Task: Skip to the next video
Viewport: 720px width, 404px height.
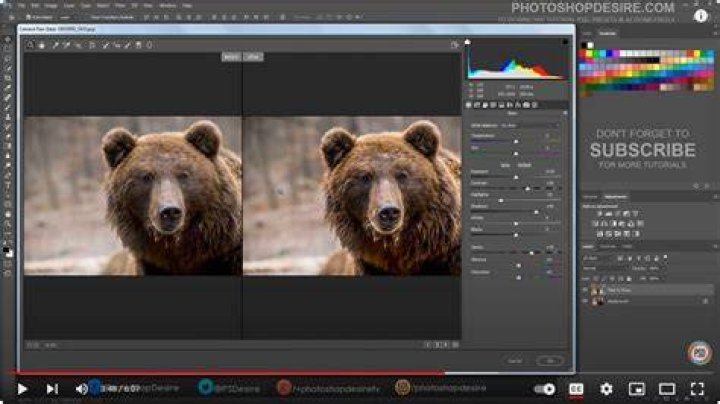Action: (52, 389)
